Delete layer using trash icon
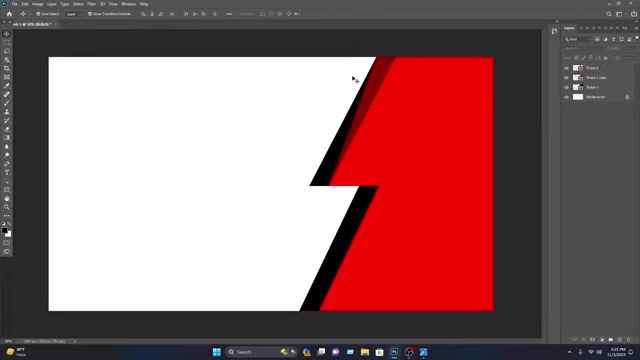 click(x=629, y=340)
